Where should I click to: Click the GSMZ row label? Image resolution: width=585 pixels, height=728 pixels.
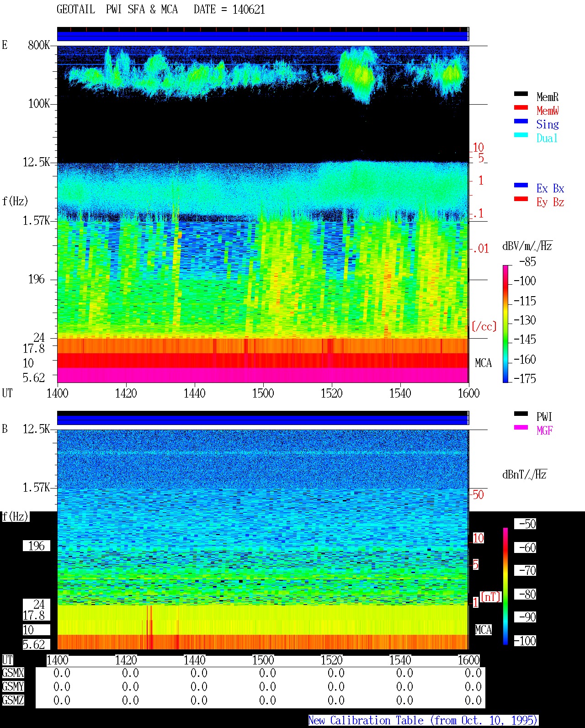(13, 700)
